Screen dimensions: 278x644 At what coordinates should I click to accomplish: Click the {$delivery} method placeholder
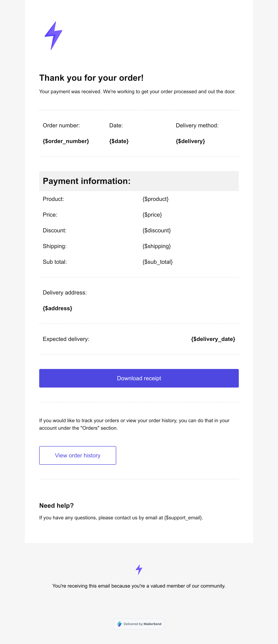coord(190,141)
